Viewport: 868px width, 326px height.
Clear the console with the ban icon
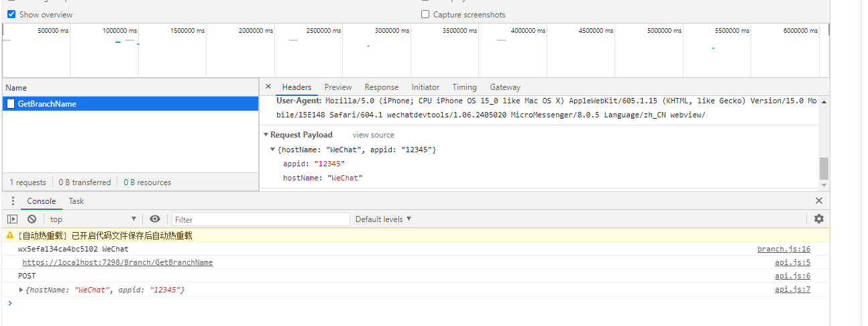click(32, 219)
